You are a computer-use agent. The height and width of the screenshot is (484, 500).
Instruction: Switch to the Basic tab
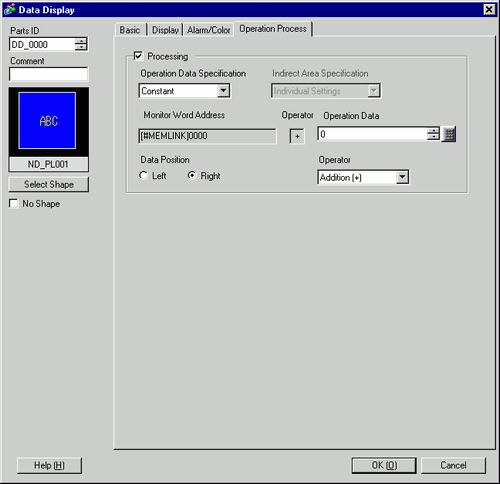[130, 30]
